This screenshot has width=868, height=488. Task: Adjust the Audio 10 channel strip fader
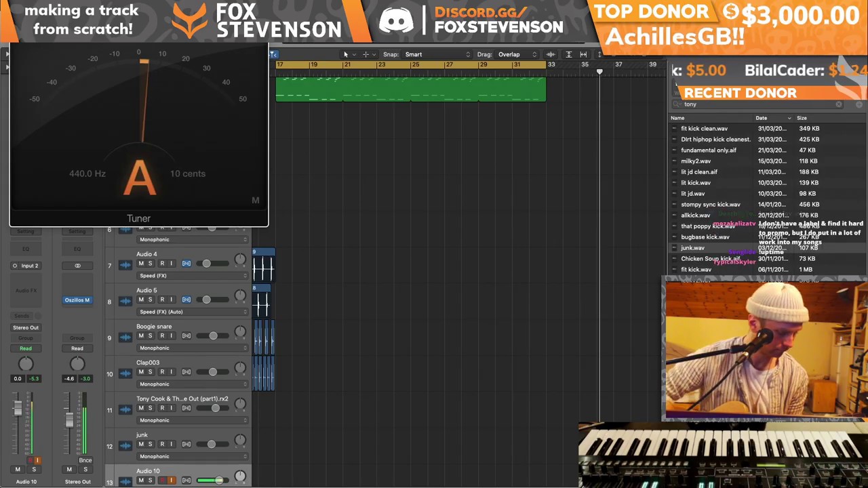[18, 408]
